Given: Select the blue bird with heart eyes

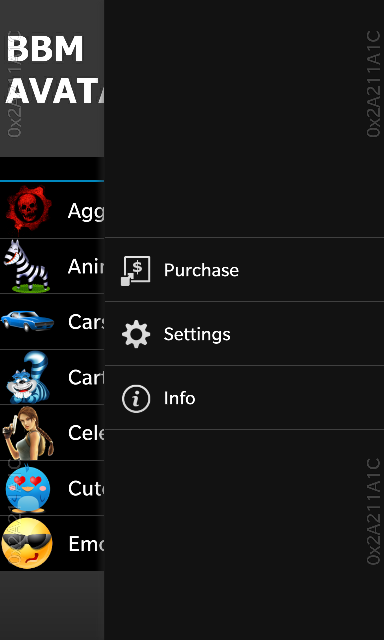Looking at the screenshot, I should [28, 489].
